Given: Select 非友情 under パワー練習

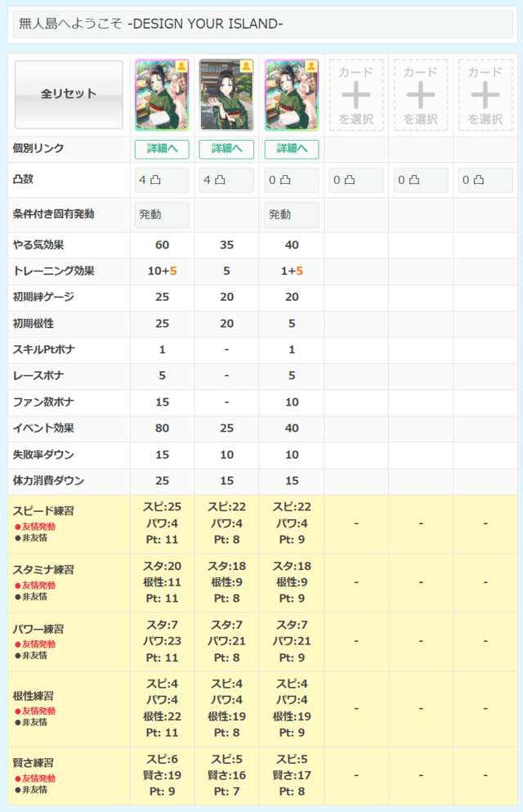Looking at the screenshot, I should pos(34,656).
